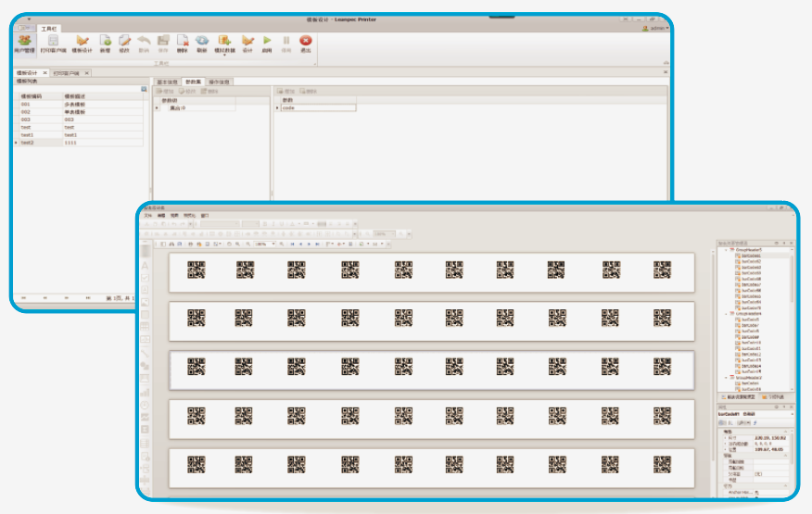Click the 'code' parameter cell
812x514 pixels.
317,107
